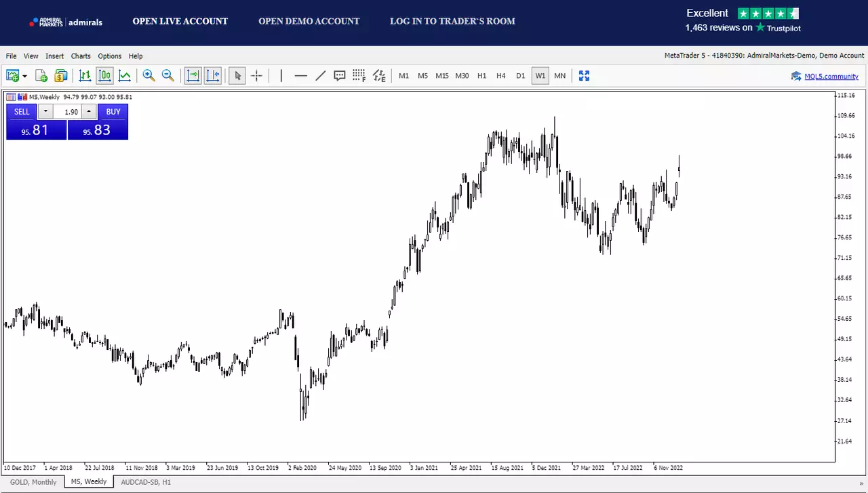Open the new order dollar icon
This screenshot has width=868, height=493.
coord(61,76)
